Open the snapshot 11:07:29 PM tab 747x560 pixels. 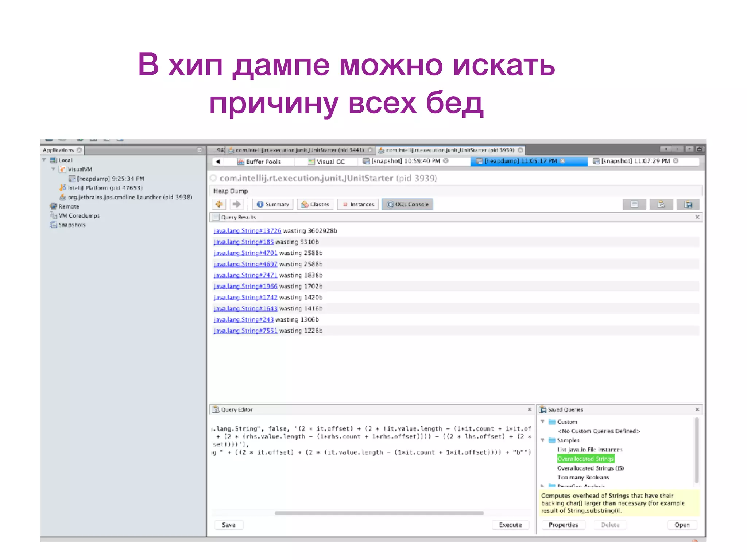point(635,161)
